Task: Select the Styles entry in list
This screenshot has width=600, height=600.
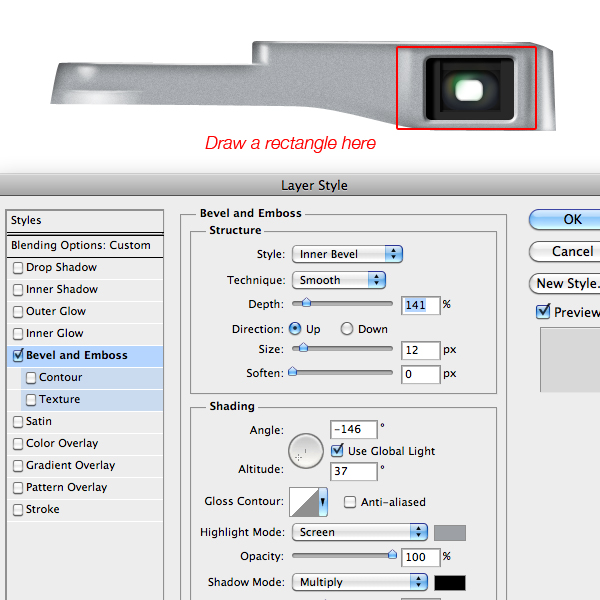Action: 85,220
